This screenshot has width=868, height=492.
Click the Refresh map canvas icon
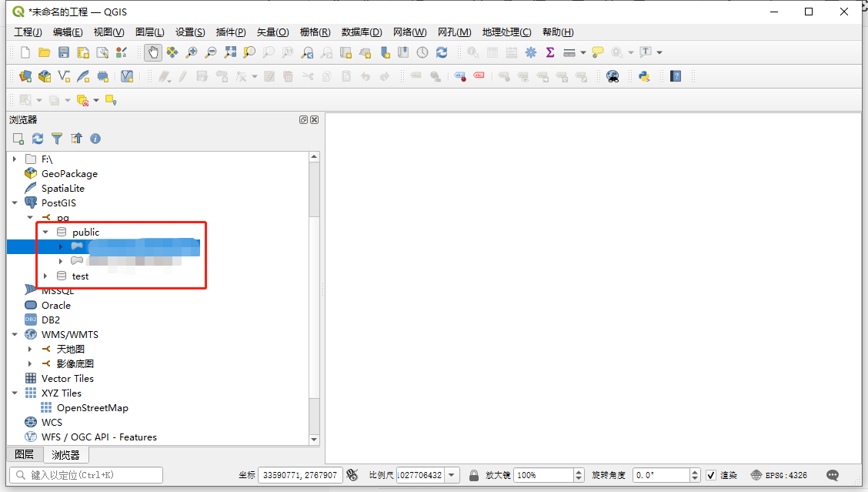442,52
